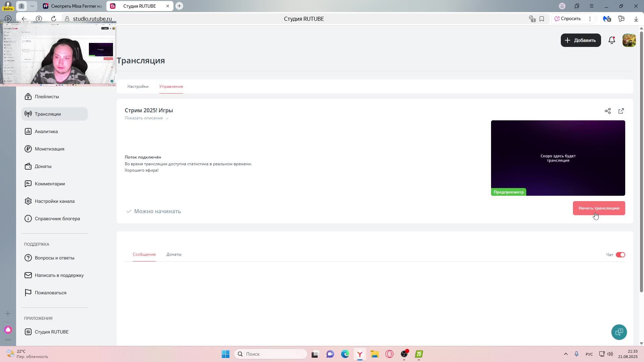Screen dimensions: 644x362
Task: Show hidden system tray icons
Action: (566, 354)
